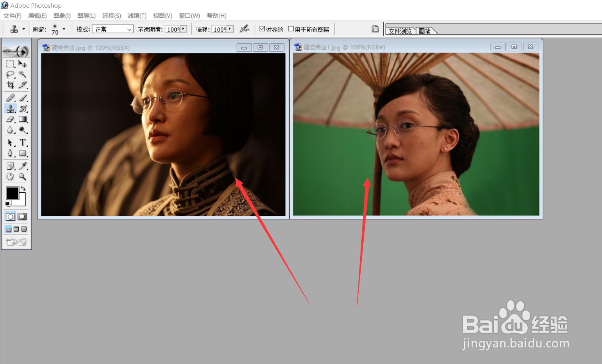The width and height of the screenshot is (602, 364).
Task: Open the 图层(L) menu
Action: pyautogui.click(x=86, y=16)
